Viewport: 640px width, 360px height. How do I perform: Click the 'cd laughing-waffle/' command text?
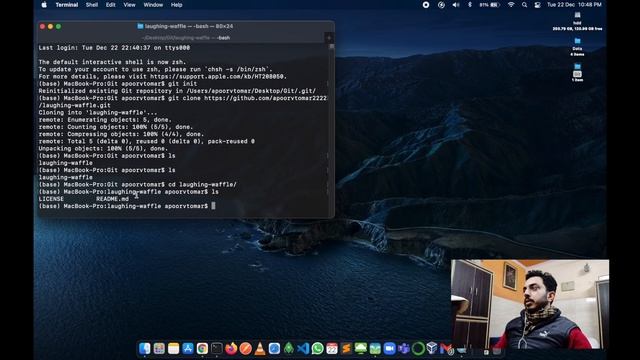[x=202, y=184]
